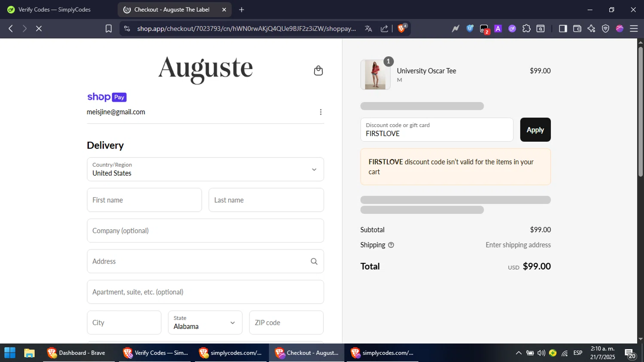This screenshot has width=644, height=362.
Task: Select the Checkout - Auguste The Label tab
Action: pyautogui.click(x=174, y=9)
